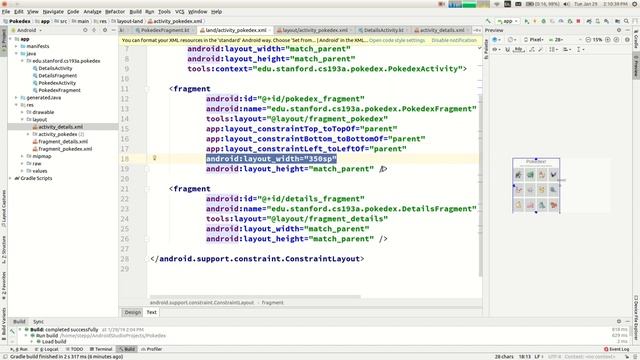Toggle the Layout Captures tool window

click(x=4, y=208)
